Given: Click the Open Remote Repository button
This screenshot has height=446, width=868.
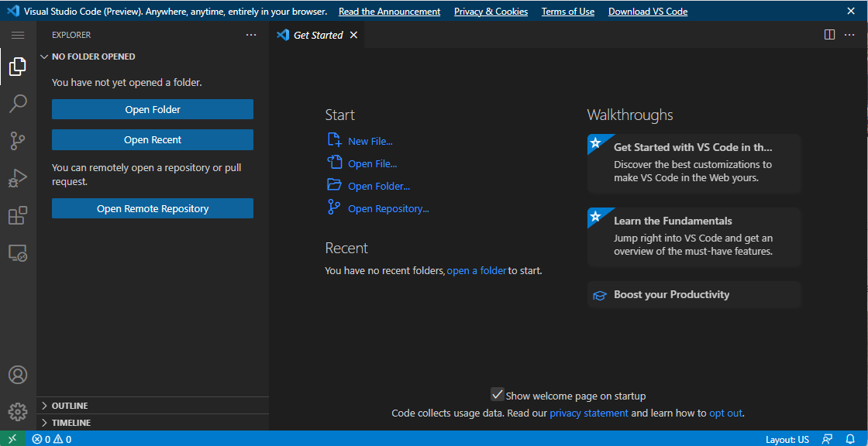Looking at the screenshot, I should pyautogui.click(x=152, y=208).
